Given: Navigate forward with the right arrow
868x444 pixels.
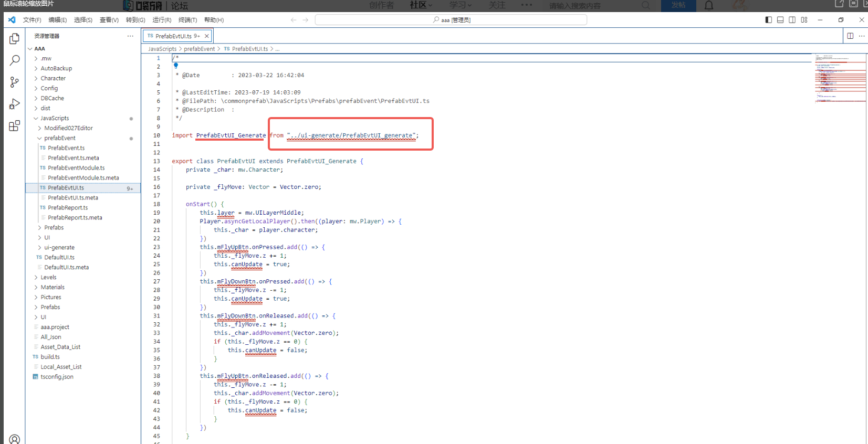Looking at the screenshot, I should tap(306, 20).
